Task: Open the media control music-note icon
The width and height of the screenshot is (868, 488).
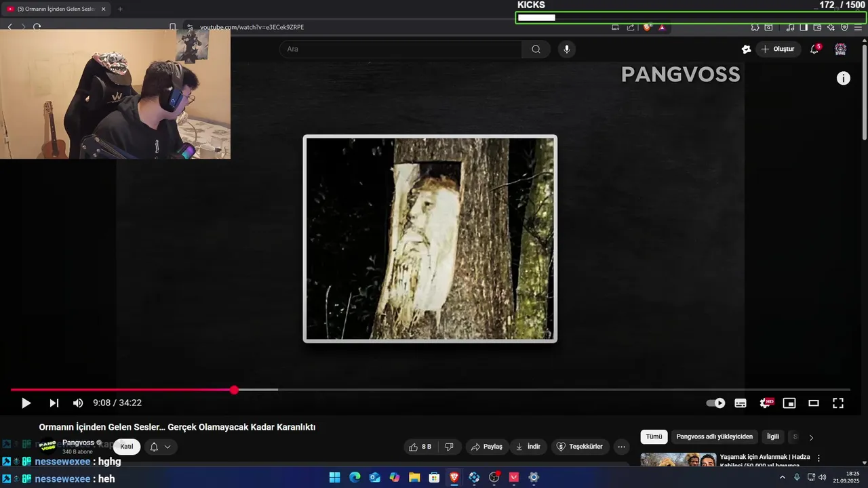Action: click(790, 27)
